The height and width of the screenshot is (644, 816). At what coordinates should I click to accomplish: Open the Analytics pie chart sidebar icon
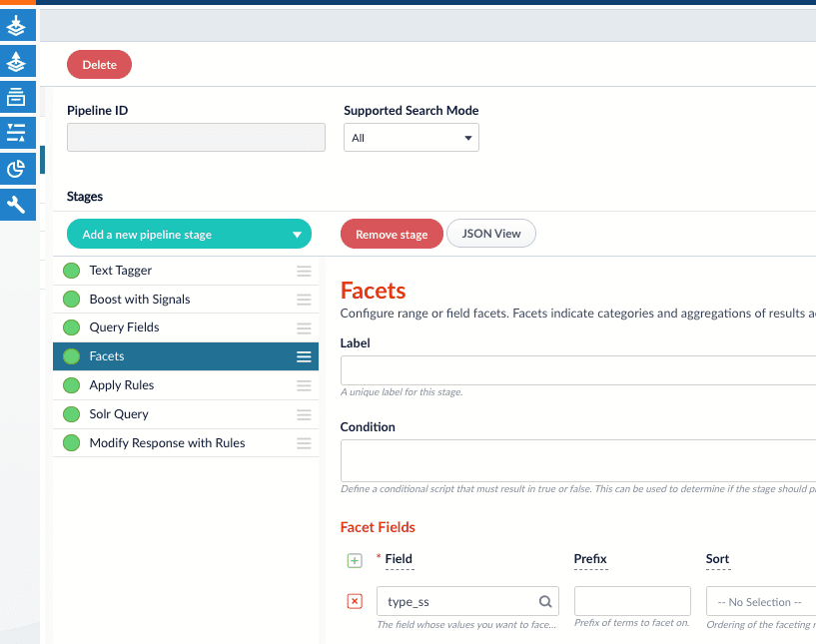(17, 169)
